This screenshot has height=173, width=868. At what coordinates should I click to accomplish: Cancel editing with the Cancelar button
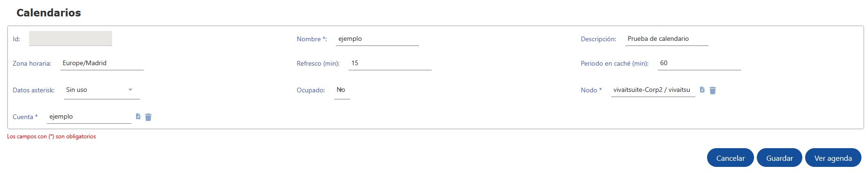730,158
